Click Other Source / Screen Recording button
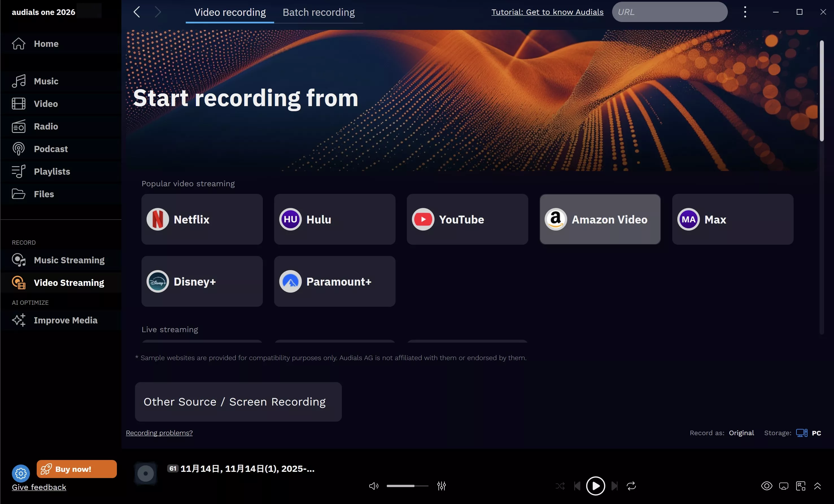Viewport: 834px width, 504px height. coord(238,402)
